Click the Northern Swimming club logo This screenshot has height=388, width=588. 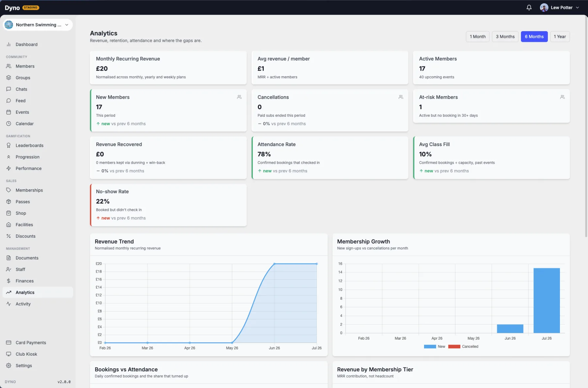(x=9, y=25)
